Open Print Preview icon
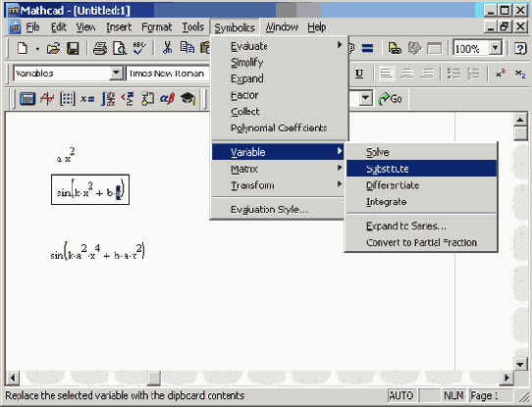532x407 pixels. click(x=120, y=48)
